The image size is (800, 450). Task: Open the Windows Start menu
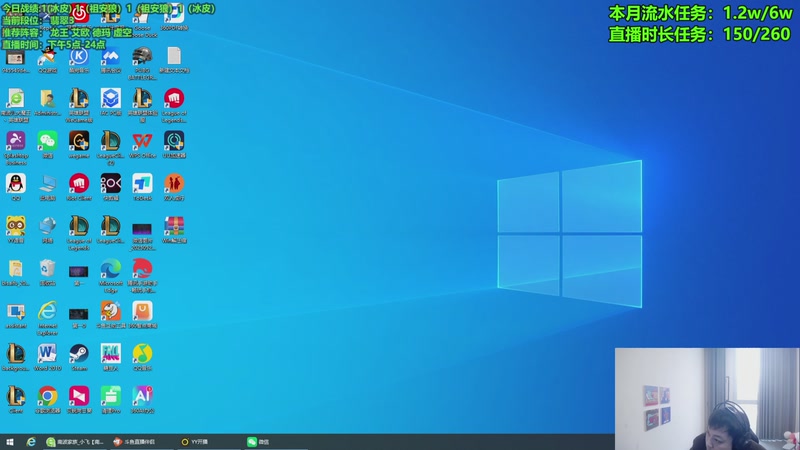tap(10, 442)
